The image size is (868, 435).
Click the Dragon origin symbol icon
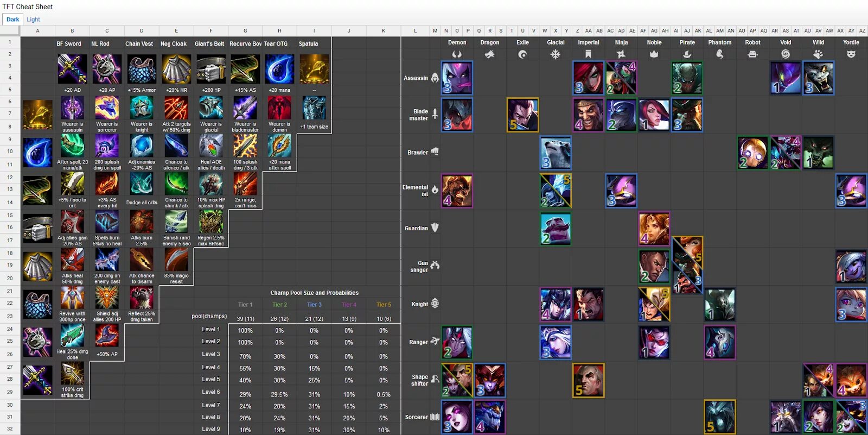489,54
